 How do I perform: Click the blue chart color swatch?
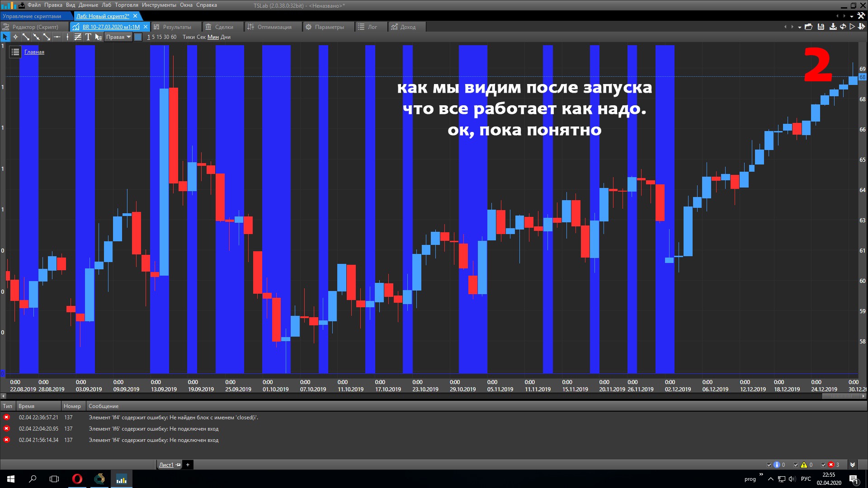[138, 37]
